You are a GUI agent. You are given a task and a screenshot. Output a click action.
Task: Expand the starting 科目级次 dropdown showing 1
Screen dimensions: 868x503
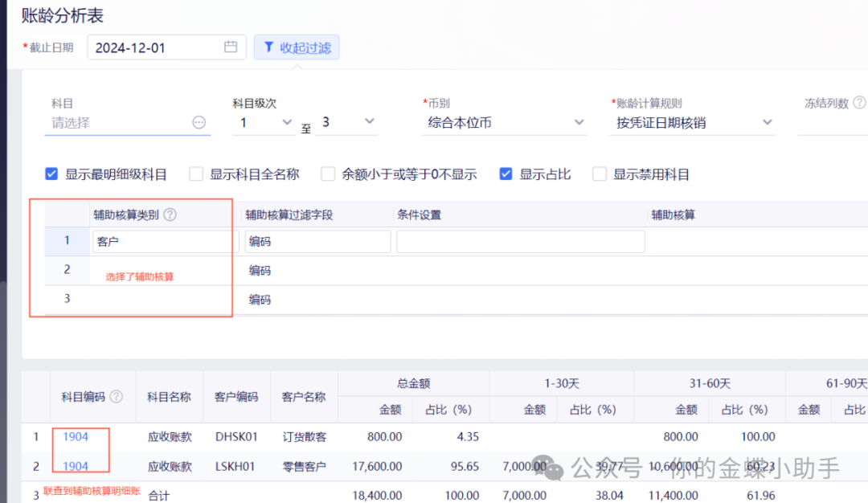click(266, 122)
